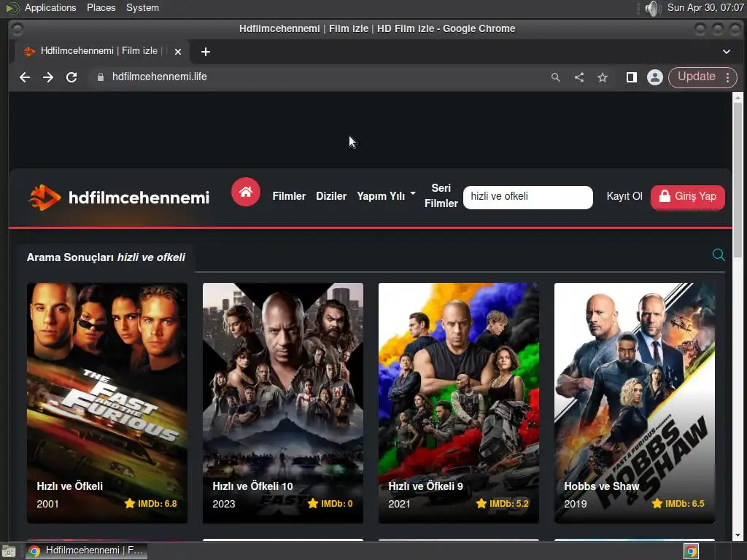This screenshot has height=560, width=747.
Task: Click the padlock site info icon
Action: [101, 77]
